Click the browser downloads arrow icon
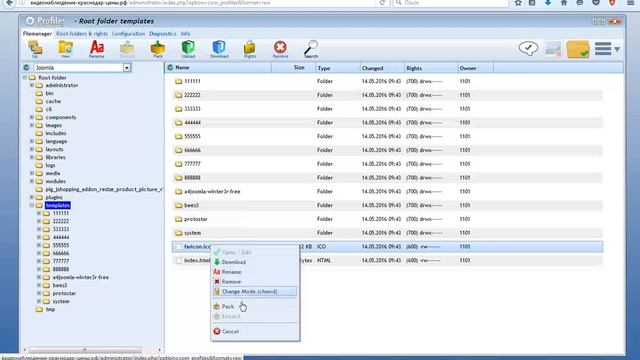This screenshot has width=640, height=360. tap(548, 3)
